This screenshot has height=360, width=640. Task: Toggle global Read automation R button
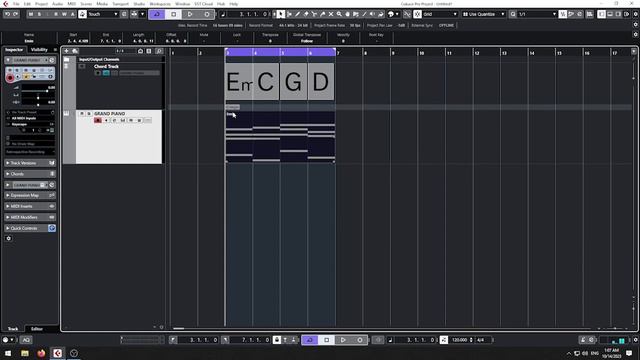point(56,14)
